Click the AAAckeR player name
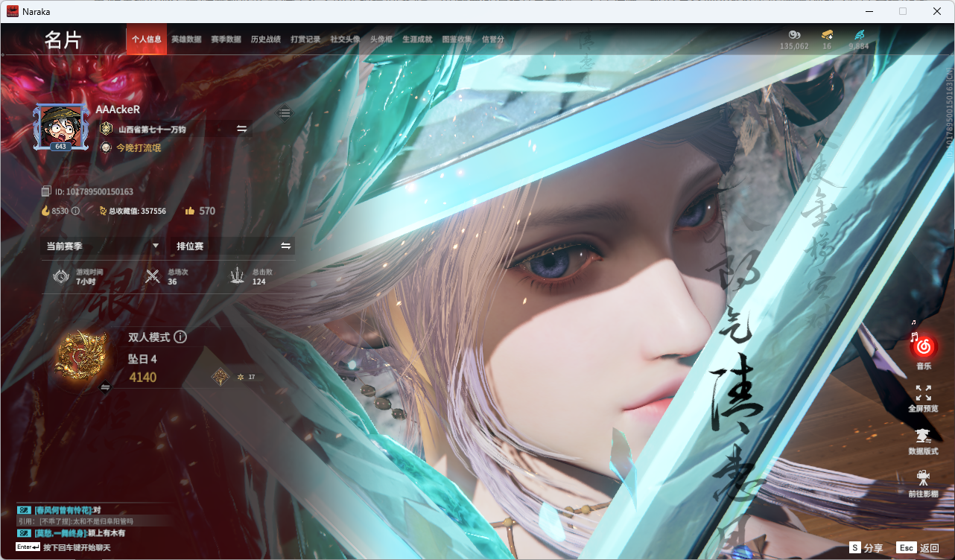Viewport: 955px width, 560px height. [x=118, y=109]
